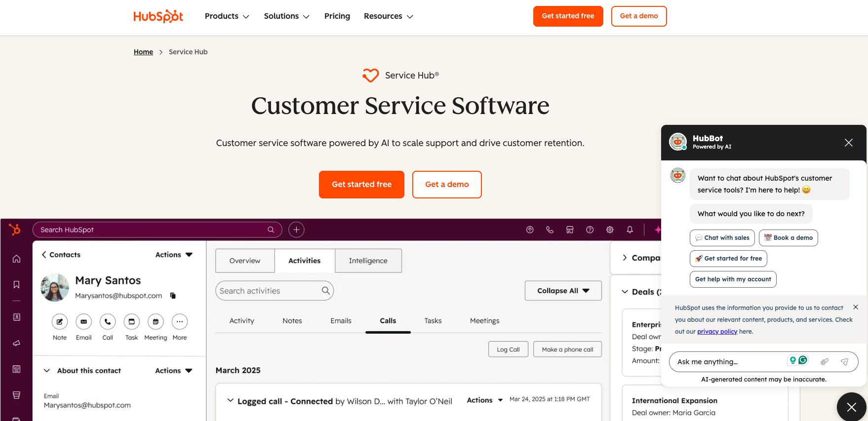Click Make a phone call button
This screenshot has width=868, height=421.
568,349
